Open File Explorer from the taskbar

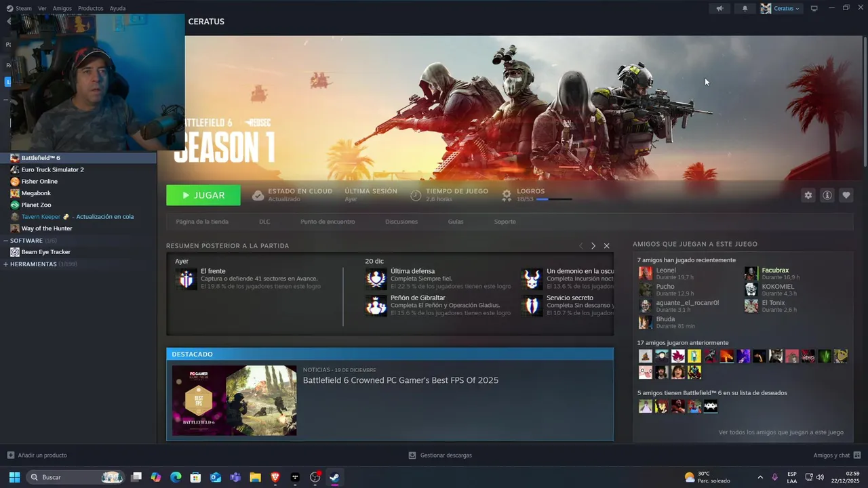click(255, 477)
